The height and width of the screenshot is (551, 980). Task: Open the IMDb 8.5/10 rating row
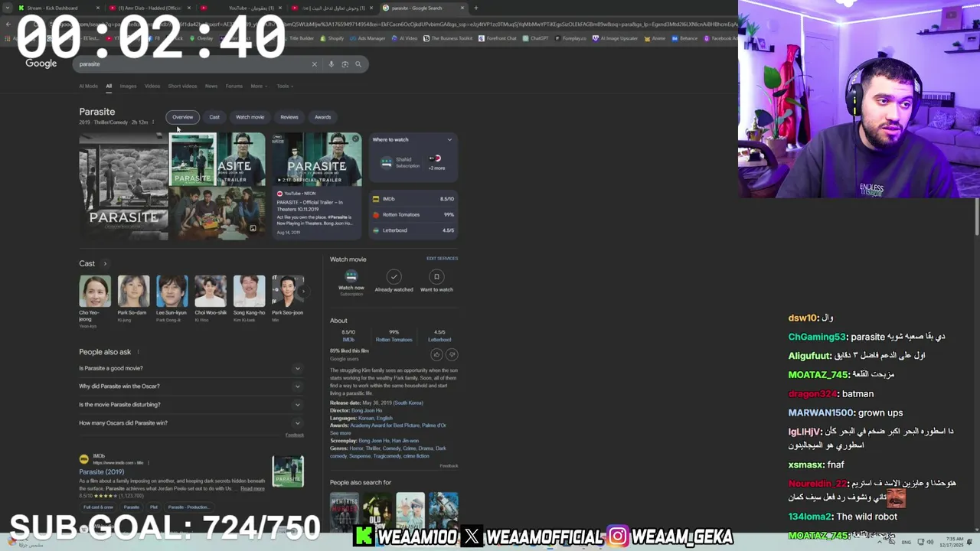pos(413,199)
